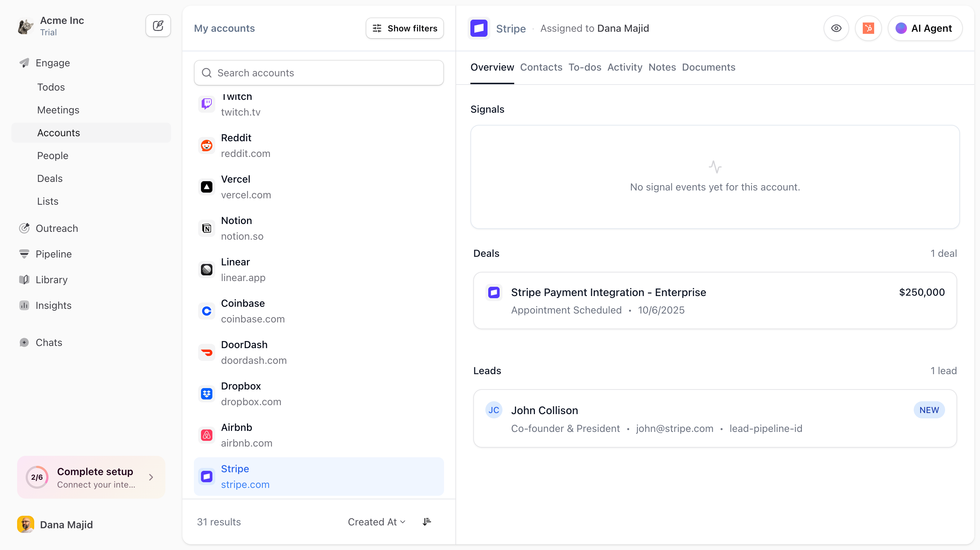Click the john@stripe.com email text
980x550 pixels.
675,428
